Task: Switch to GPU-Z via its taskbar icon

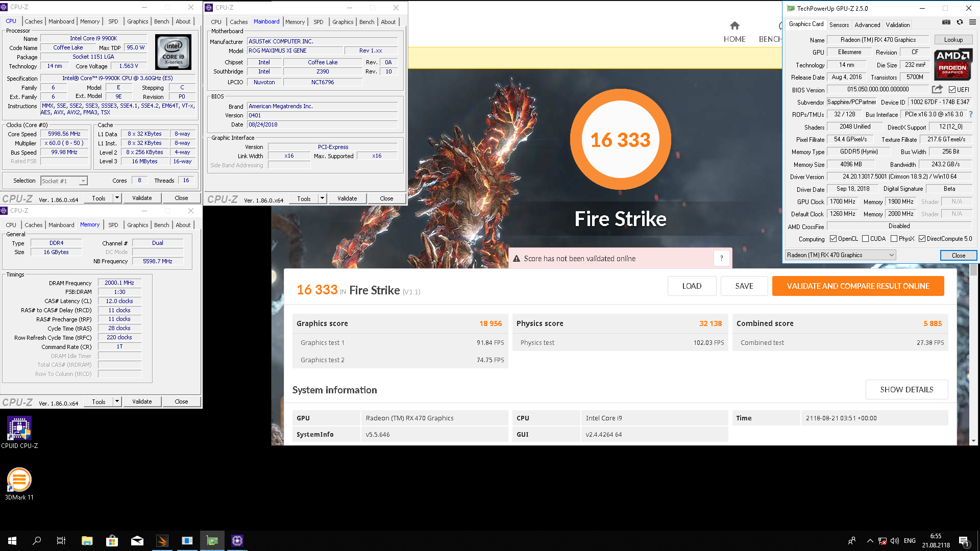Action: click(212, 541)
